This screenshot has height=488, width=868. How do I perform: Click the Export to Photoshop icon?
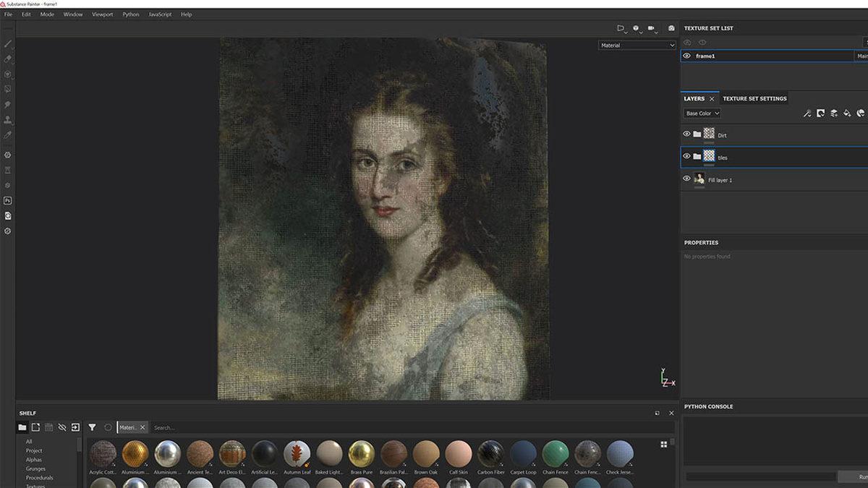[8, 200]
